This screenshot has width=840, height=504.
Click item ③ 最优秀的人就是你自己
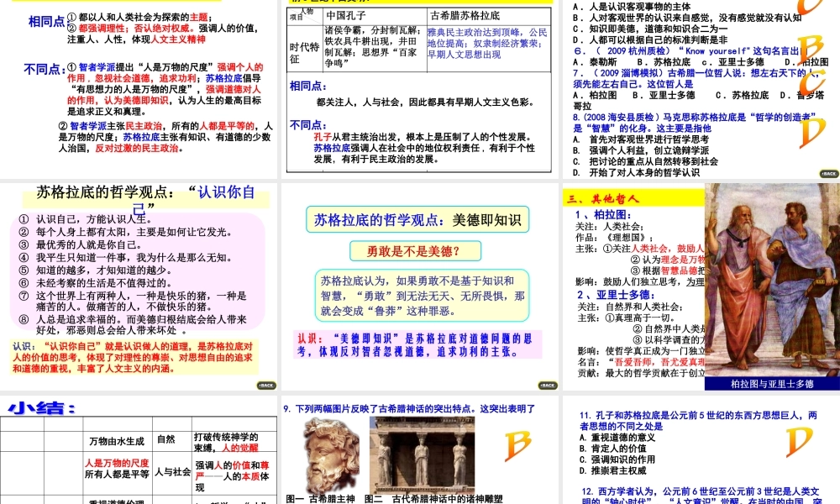pos(81,244)
